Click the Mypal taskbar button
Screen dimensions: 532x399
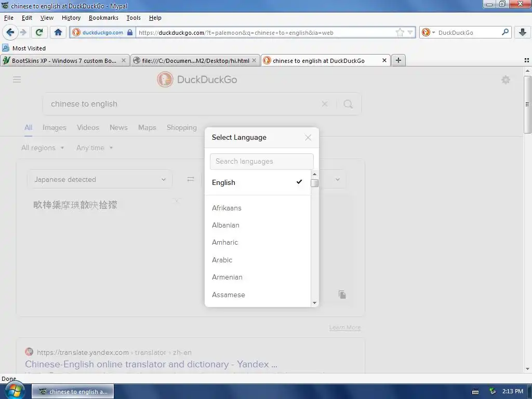click(73, 392)
